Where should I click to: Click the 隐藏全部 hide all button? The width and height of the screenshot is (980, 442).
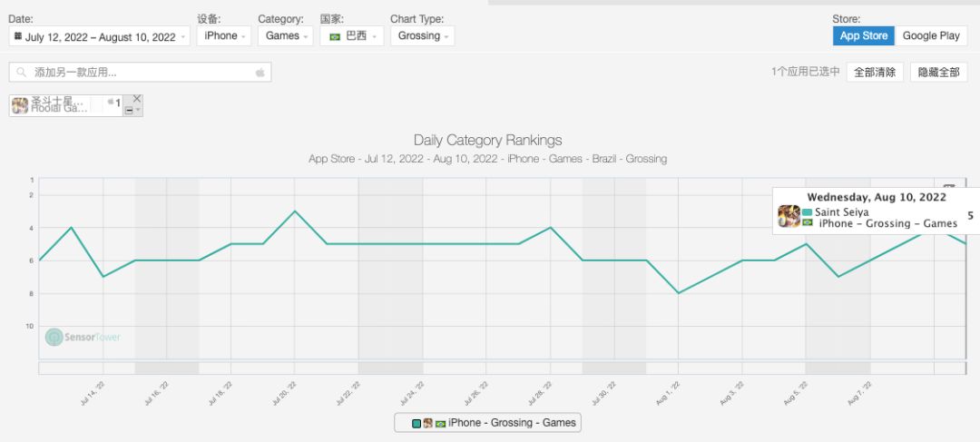tap(938, 73)
